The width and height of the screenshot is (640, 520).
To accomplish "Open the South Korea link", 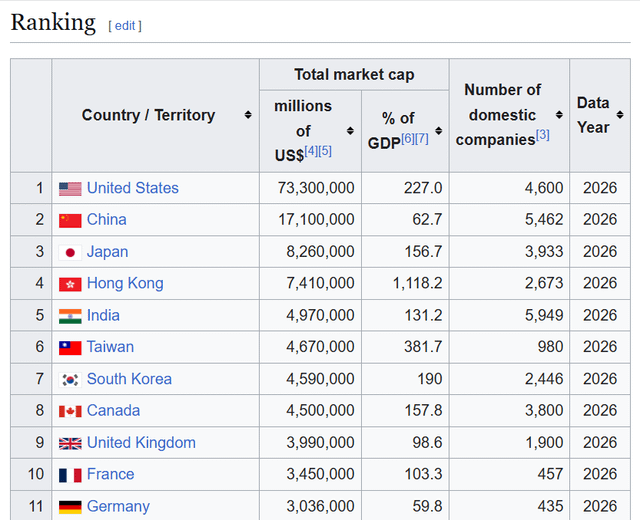I will pos(129,379).
